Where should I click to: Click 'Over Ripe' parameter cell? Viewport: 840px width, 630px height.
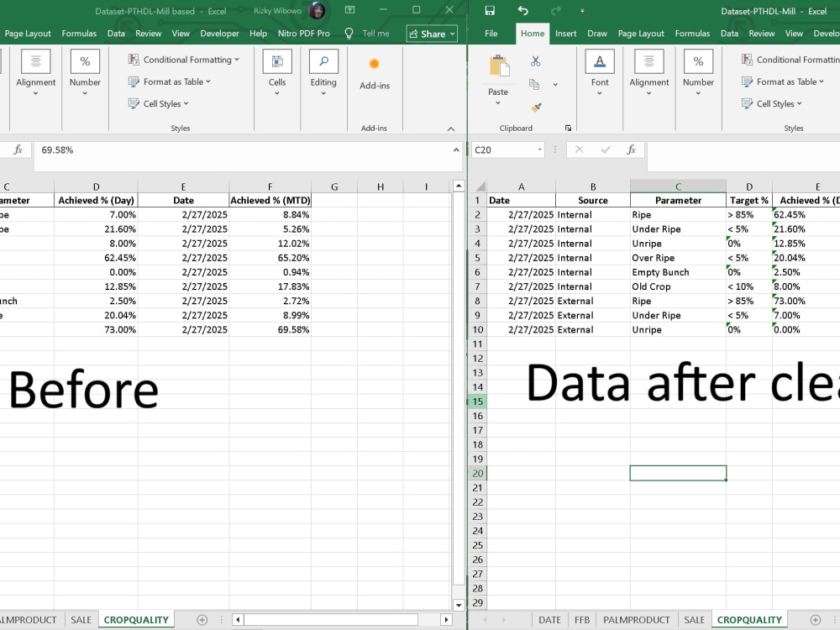[x=678, y=258]
